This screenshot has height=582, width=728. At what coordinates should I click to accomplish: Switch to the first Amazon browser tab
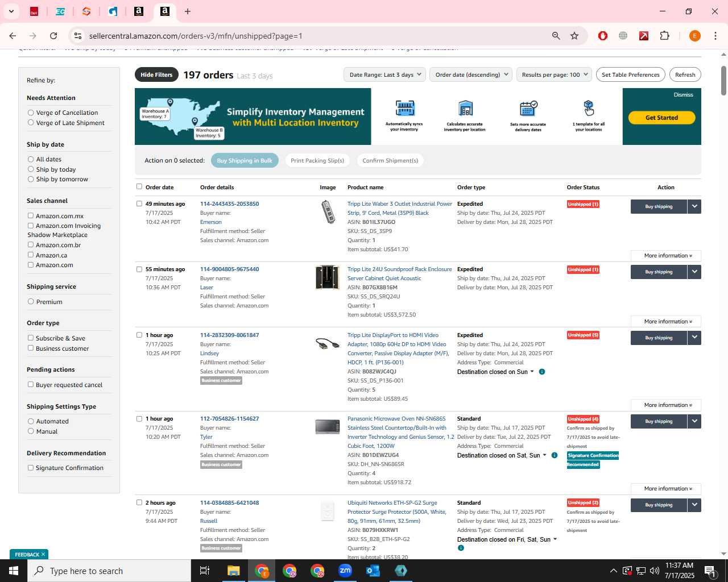[139, 11]
